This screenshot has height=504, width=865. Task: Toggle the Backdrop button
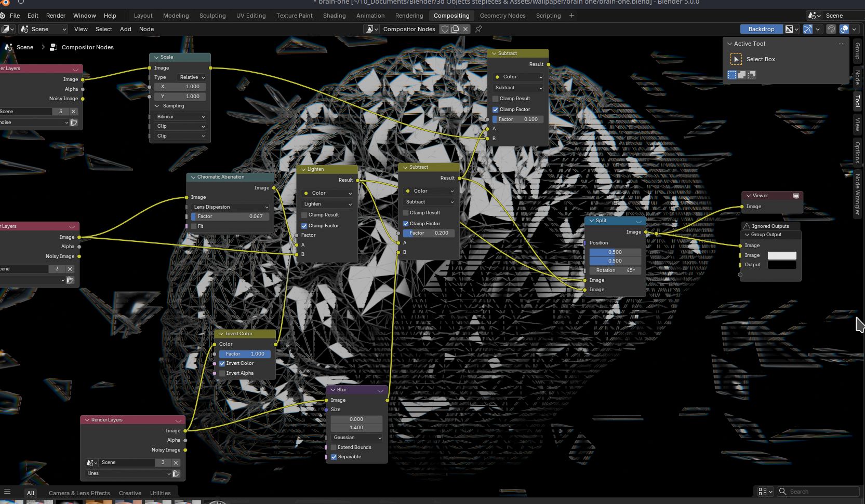coord(761,29)
